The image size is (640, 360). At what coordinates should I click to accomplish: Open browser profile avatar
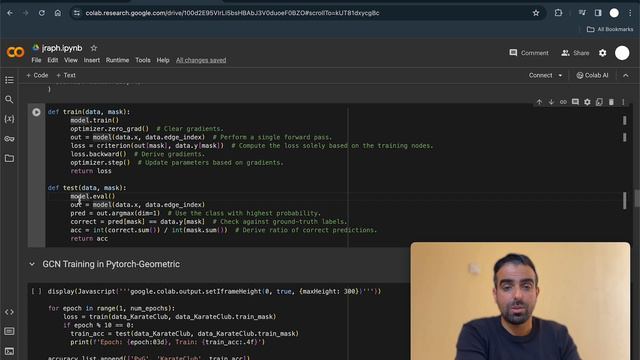(x=614, y=13)
